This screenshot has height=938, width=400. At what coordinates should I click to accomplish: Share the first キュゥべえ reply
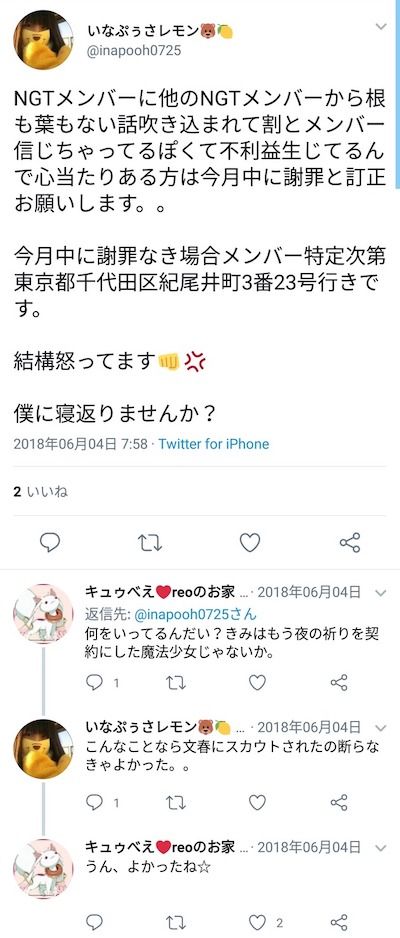pos(339,683)
